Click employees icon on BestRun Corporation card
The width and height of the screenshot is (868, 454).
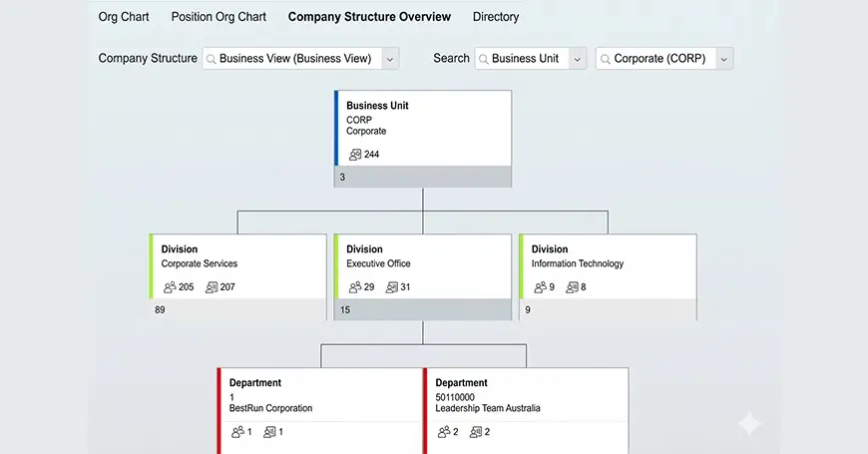(237, 432)
